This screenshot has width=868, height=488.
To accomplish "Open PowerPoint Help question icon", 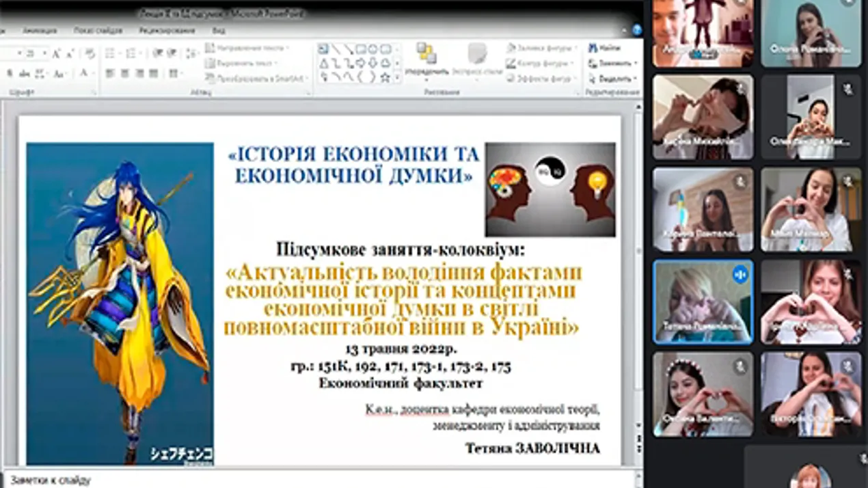I will pos(636,30).
